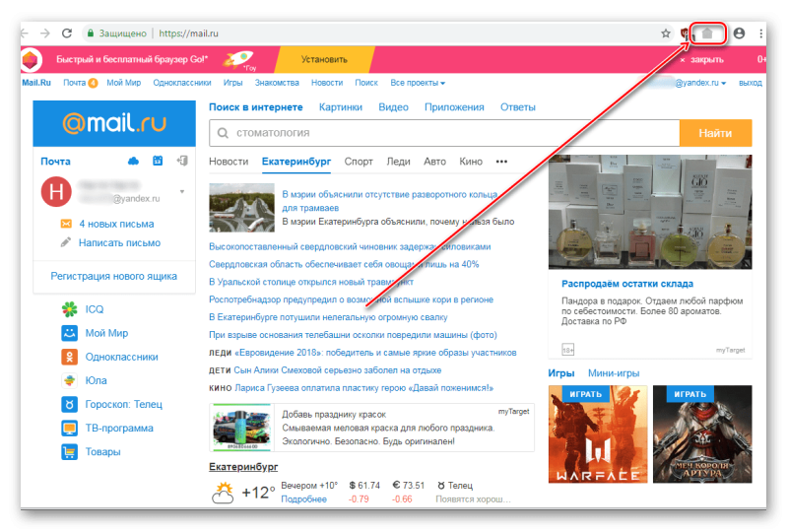Click the ICQ flower icon
This screenshot has height=532, width=788.
click(x=70, y=308)
